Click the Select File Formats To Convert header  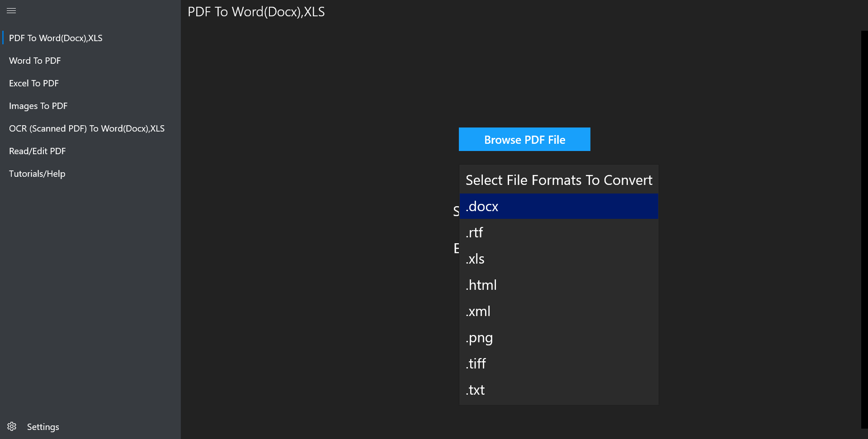click(x=558, y=179)
